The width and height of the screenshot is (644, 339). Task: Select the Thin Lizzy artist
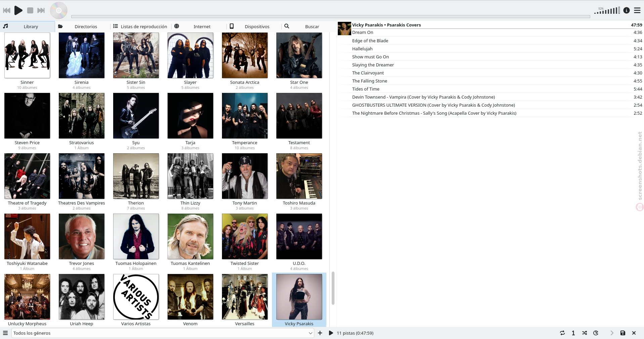tap(190, 176)
